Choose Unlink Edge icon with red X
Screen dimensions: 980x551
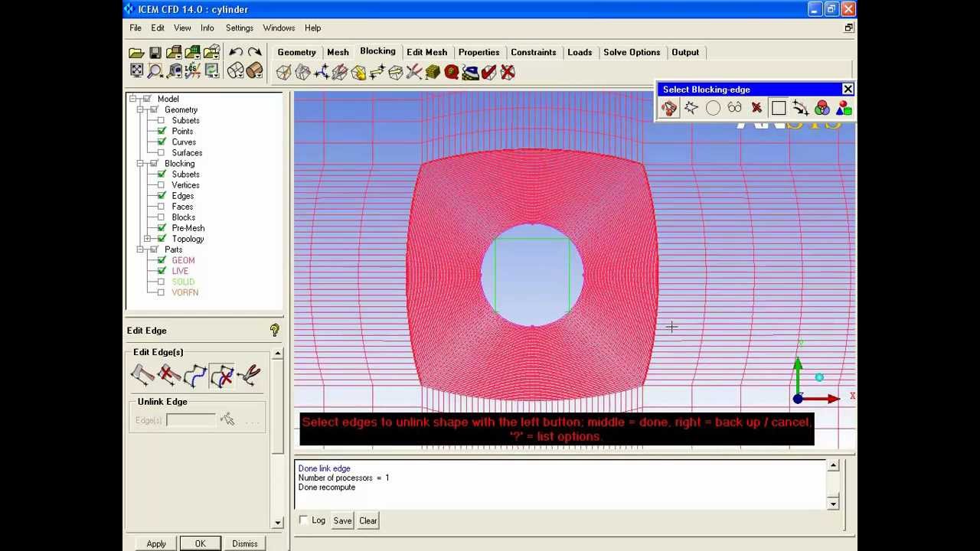[x=222, y=375]
